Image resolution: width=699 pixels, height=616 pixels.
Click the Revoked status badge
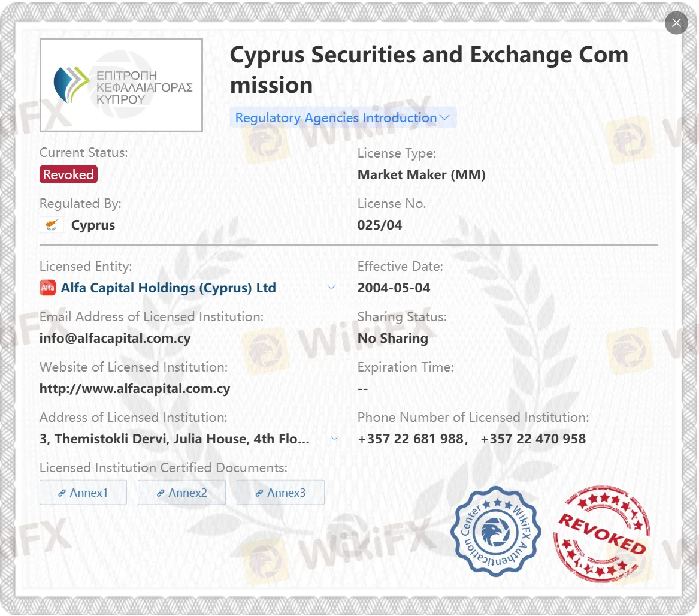coord(68,174)
